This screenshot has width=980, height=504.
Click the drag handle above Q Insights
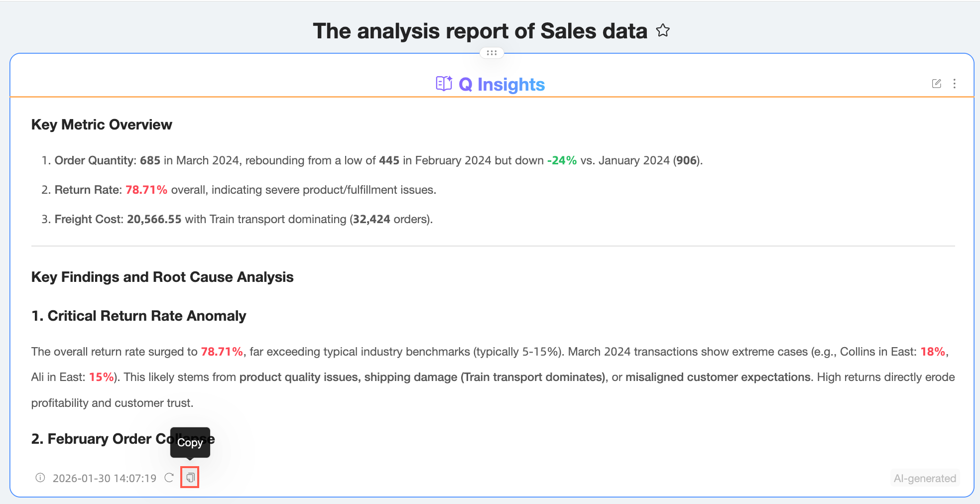(x=491, y=53)
